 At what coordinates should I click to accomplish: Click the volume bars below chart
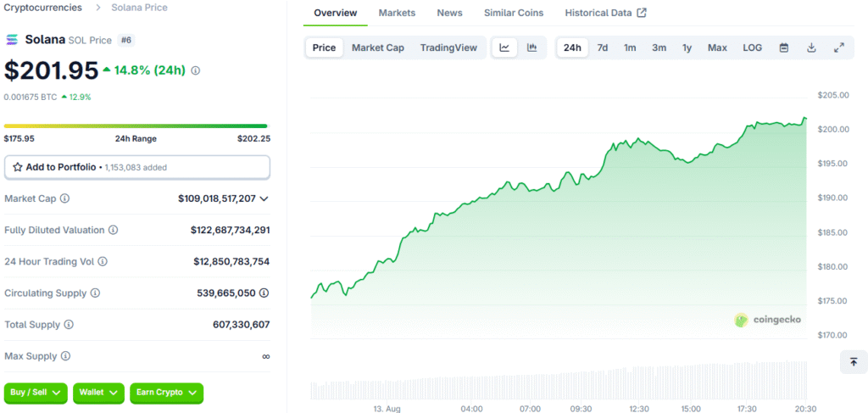click(558, 381)
